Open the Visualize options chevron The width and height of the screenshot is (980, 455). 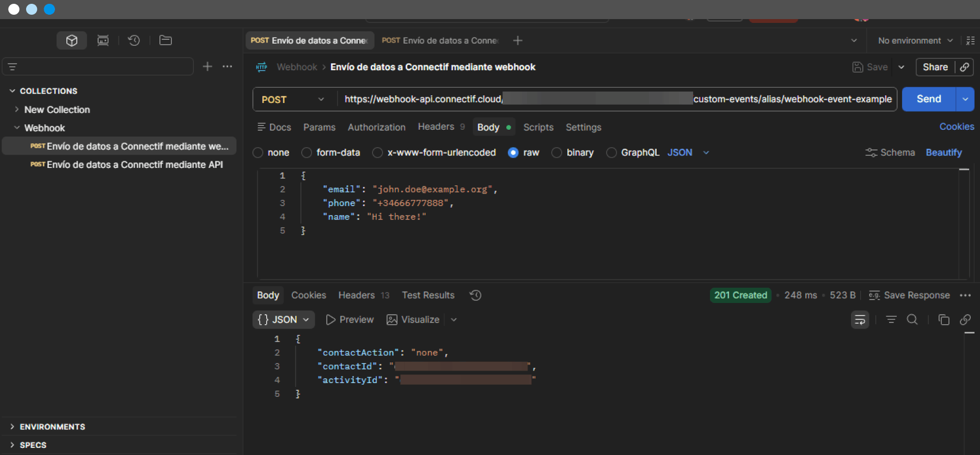(x=454, y=320)
